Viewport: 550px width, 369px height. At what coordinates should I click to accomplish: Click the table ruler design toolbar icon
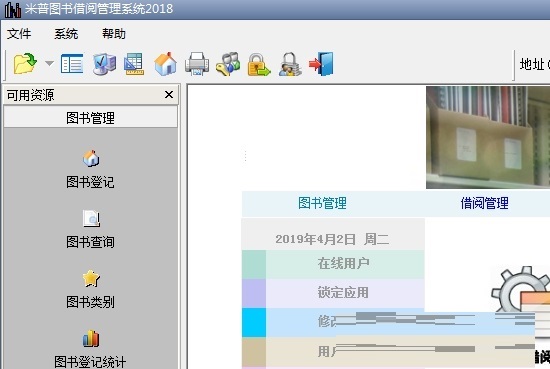coord(134,64)
